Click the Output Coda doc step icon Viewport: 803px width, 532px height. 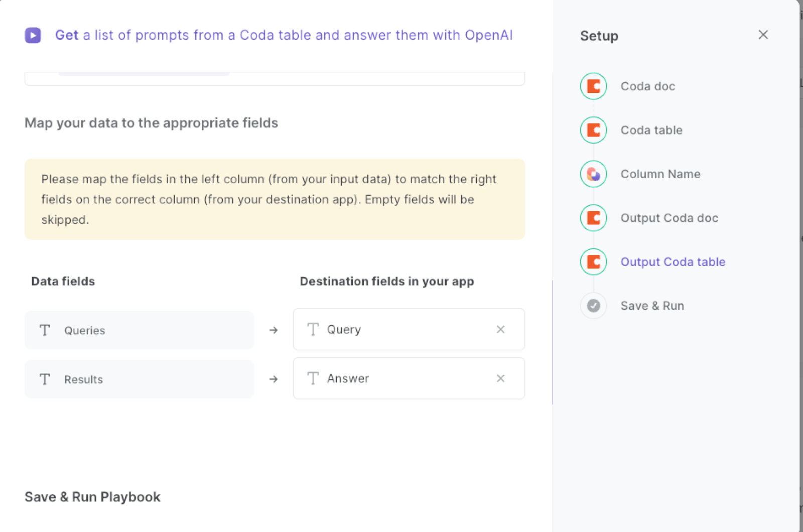pos(594,218)
